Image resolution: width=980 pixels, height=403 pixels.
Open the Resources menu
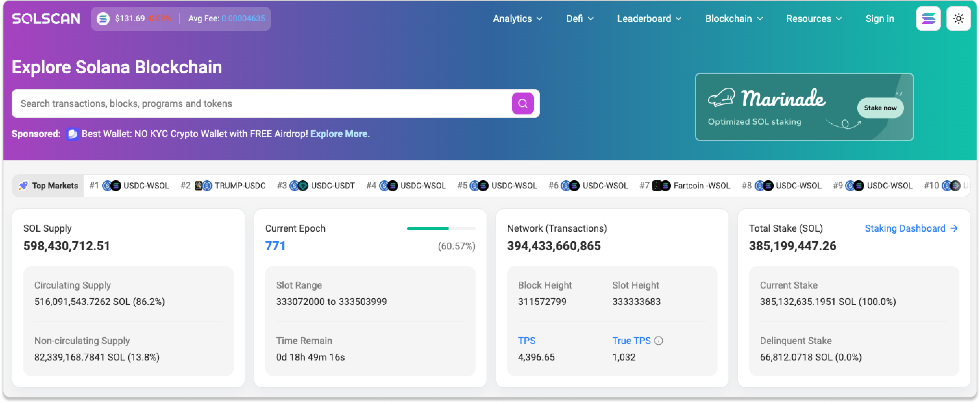click(814, 19)
